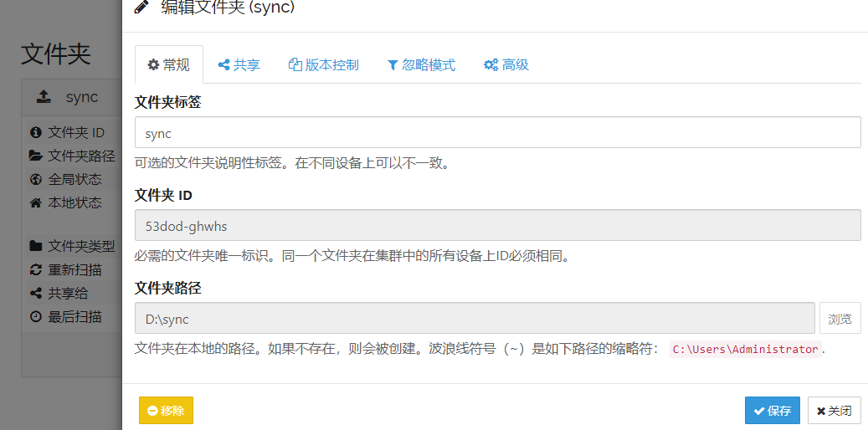
Task: Select the 常规 tab
Action: click(168, 65)
